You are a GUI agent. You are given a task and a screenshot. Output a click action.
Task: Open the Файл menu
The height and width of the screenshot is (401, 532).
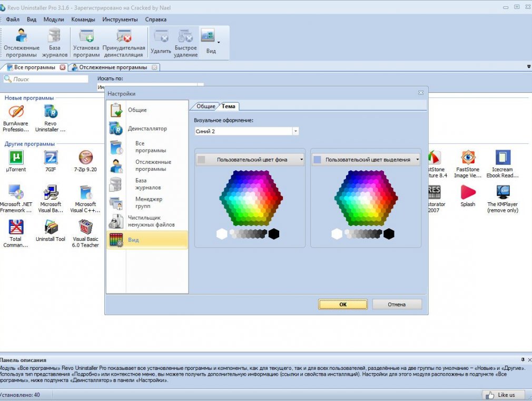tap(13, 19)
